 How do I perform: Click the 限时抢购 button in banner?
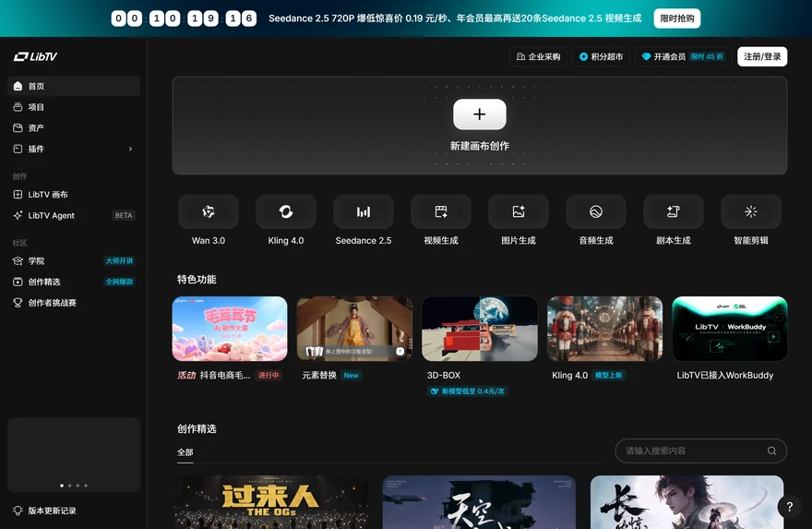[677, 18]
